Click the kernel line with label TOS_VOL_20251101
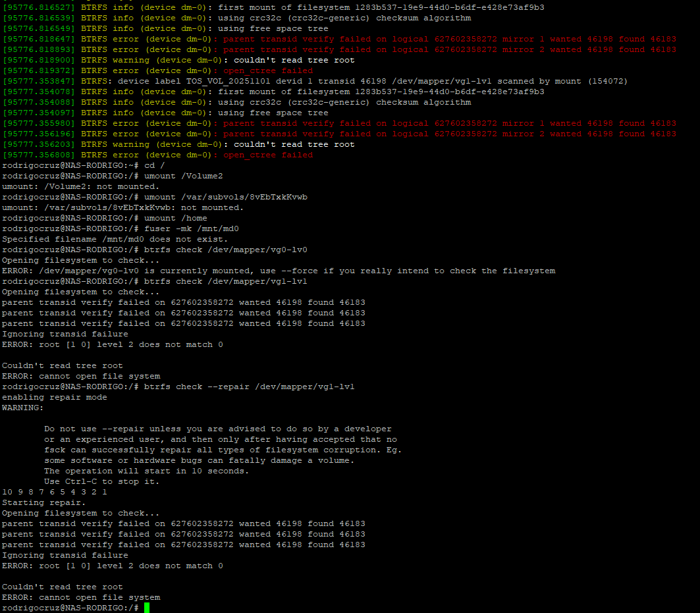 coord(315,81)
